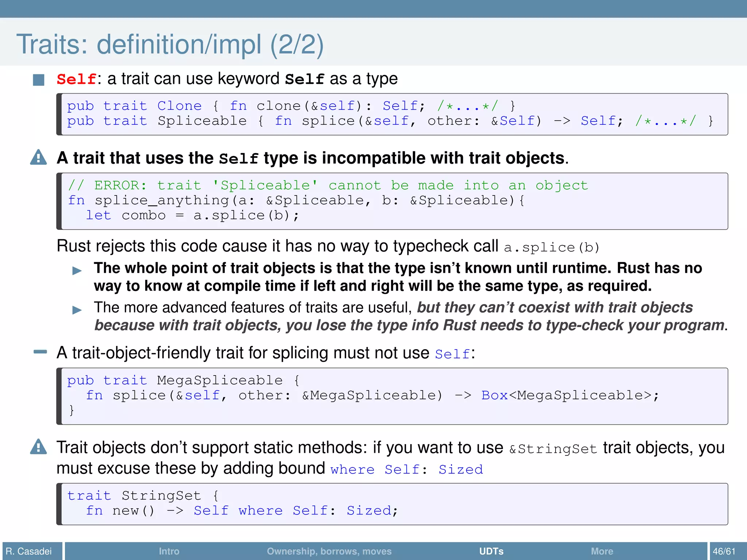Click the red 'Self' keyword heading

click(77, 79)
